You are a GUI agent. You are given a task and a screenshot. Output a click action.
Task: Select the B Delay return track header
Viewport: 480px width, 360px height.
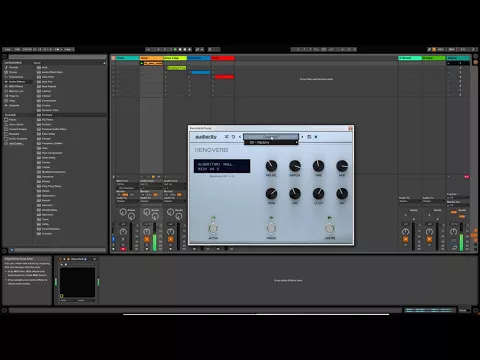click(434, 58)
